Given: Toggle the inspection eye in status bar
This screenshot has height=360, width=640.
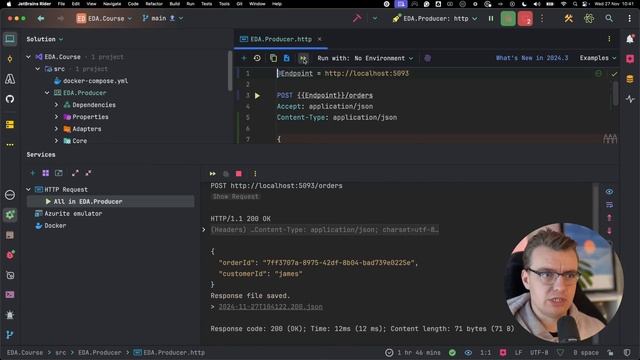Looking at the screenshot, I should (x=468, y=353).
